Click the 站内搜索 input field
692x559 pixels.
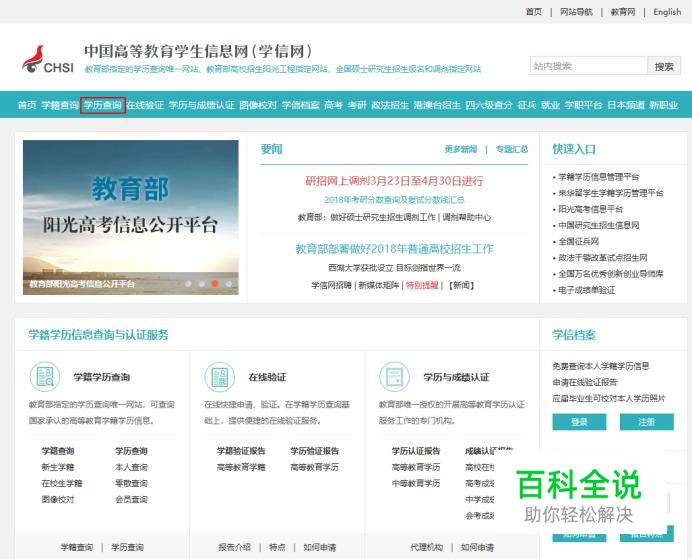589,66
